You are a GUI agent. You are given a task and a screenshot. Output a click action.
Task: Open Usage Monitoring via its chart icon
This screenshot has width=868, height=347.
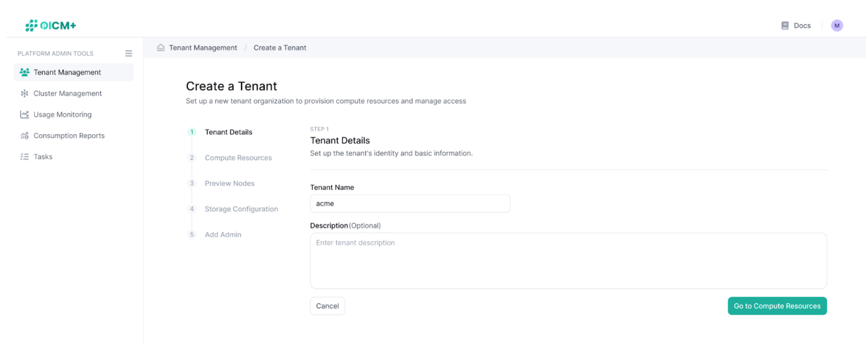(24, 114)
